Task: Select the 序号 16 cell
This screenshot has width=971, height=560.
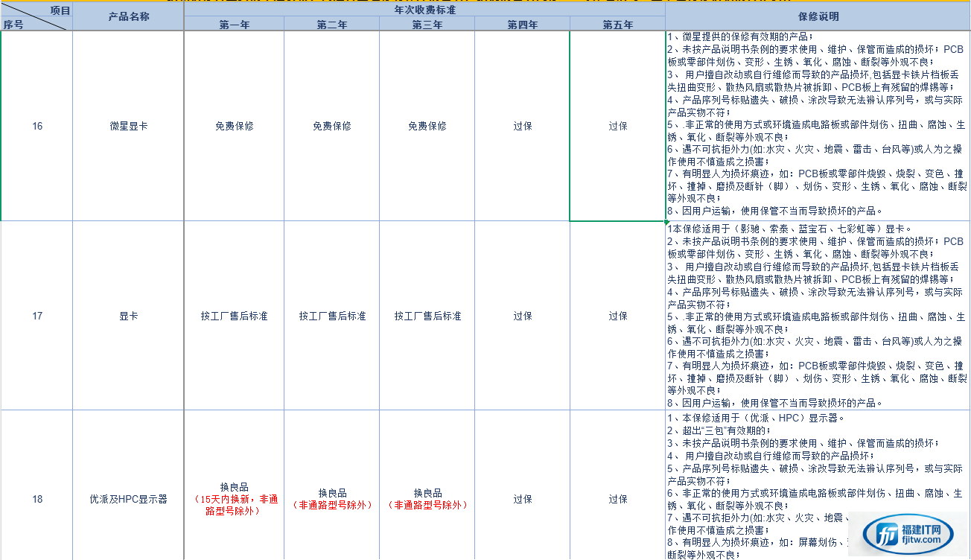Action: tap(37, 126)
